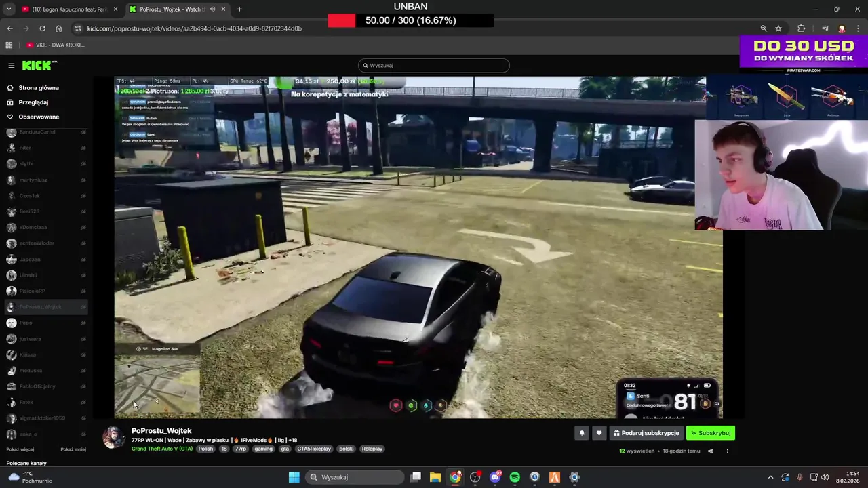This screenshot has width=868, height=488.
Task: Open the Kick sidebar hamburger menu
Action: pyautogui.click(x=12, y=66)
